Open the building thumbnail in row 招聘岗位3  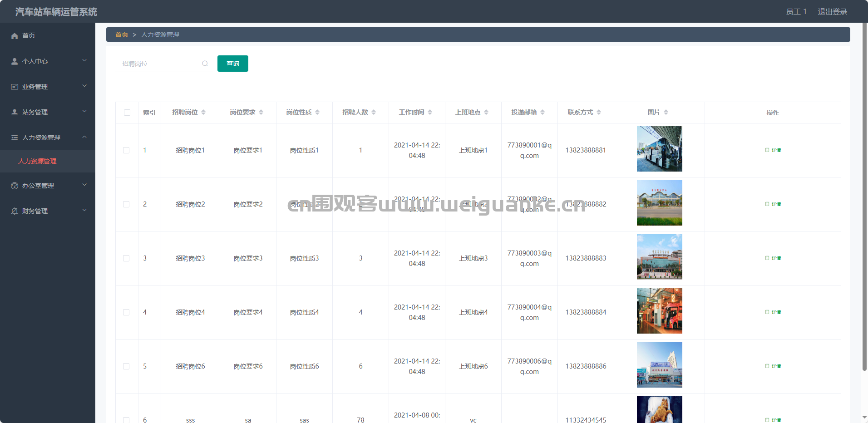coord(660,257)
